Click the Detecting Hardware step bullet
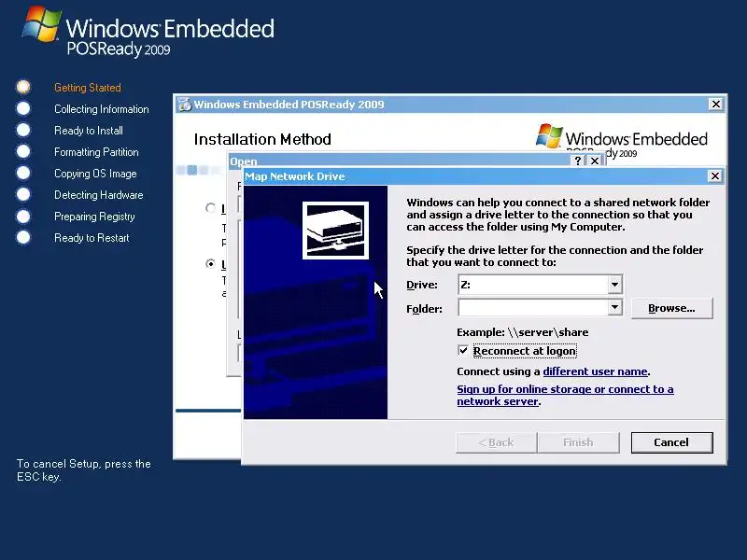The height and width of the screenshot is (560, 747). click(22, 194)
